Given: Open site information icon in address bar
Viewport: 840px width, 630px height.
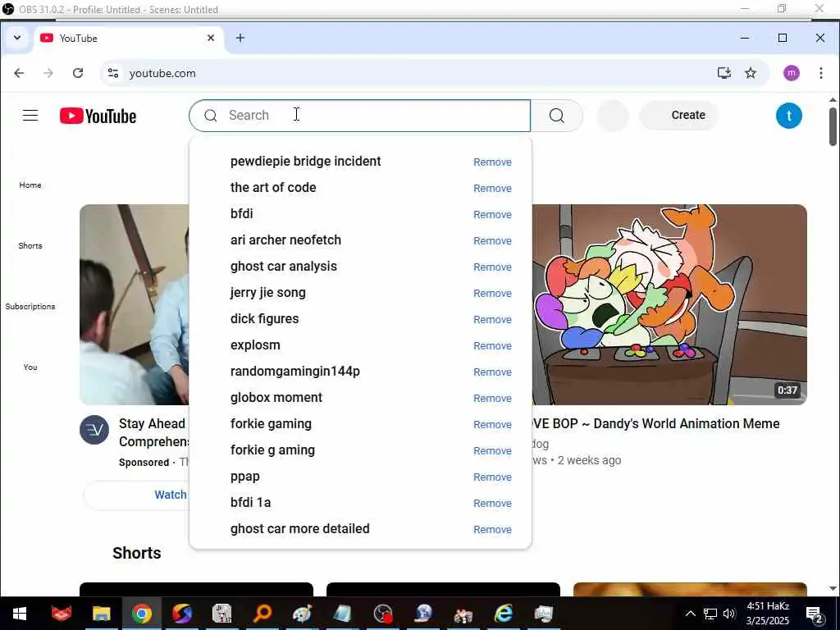Looking at the screenshot, I should pos(113,73).
